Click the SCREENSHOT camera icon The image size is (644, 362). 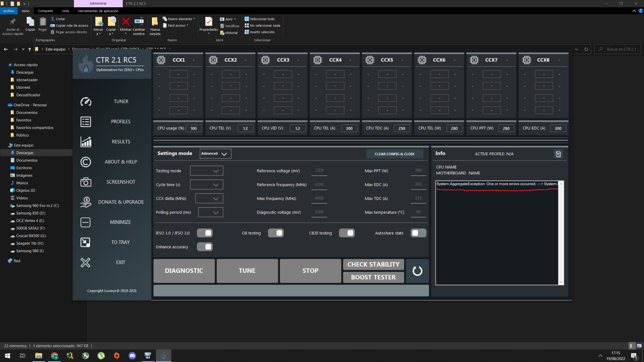(86, 182)
